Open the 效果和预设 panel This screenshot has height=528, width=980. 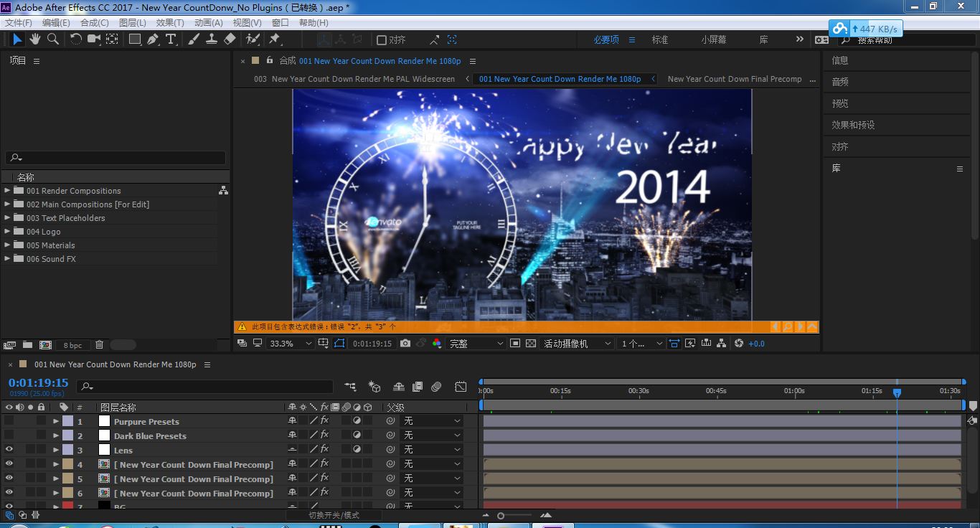point(853,125)
